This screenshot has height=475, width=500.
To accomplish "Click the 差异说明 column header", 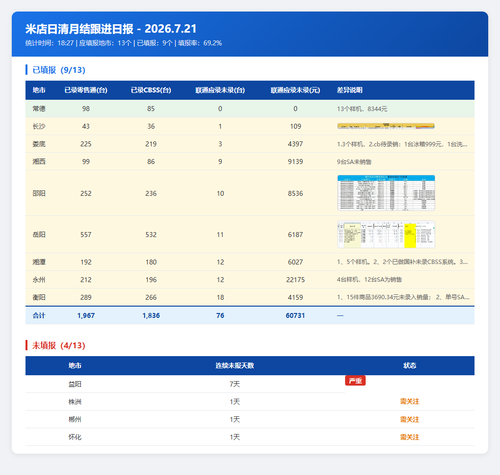I will coord(349,90).
